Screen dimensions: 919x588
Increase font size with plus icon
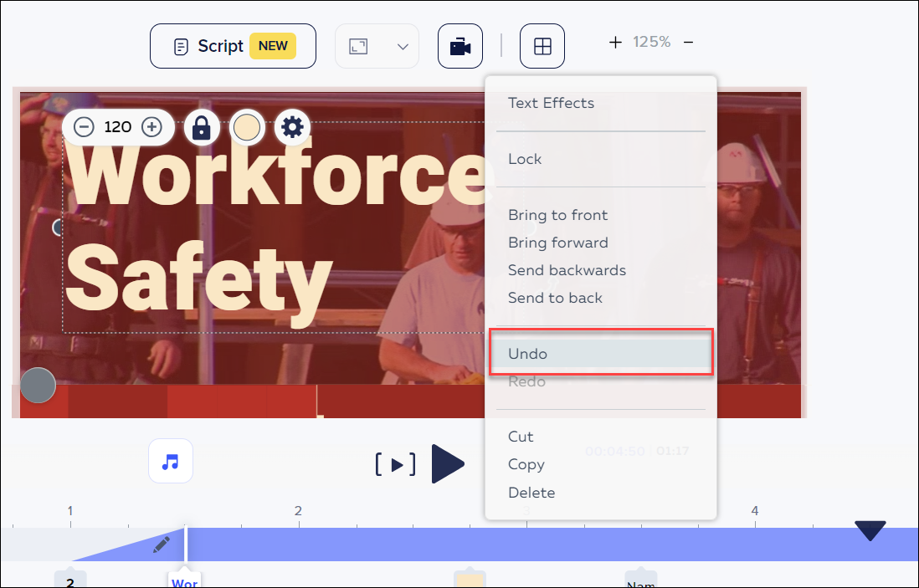[151, 127]
